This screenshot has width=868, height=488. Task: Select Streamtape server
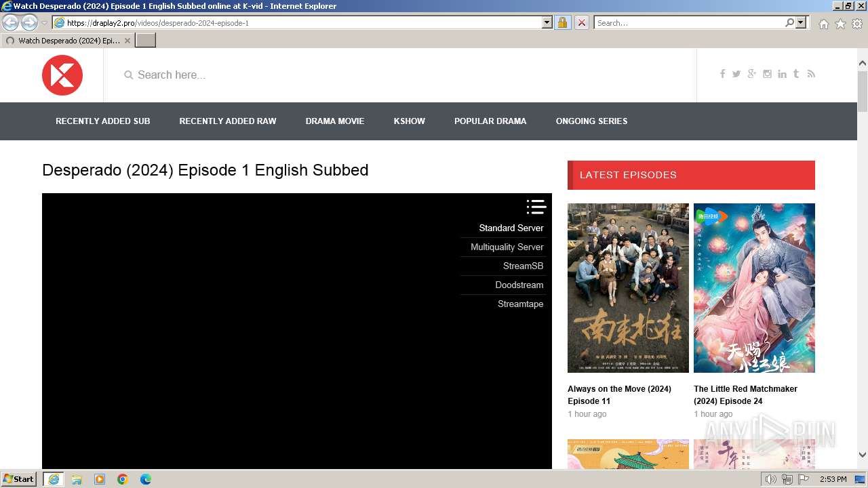pos(521,304)
